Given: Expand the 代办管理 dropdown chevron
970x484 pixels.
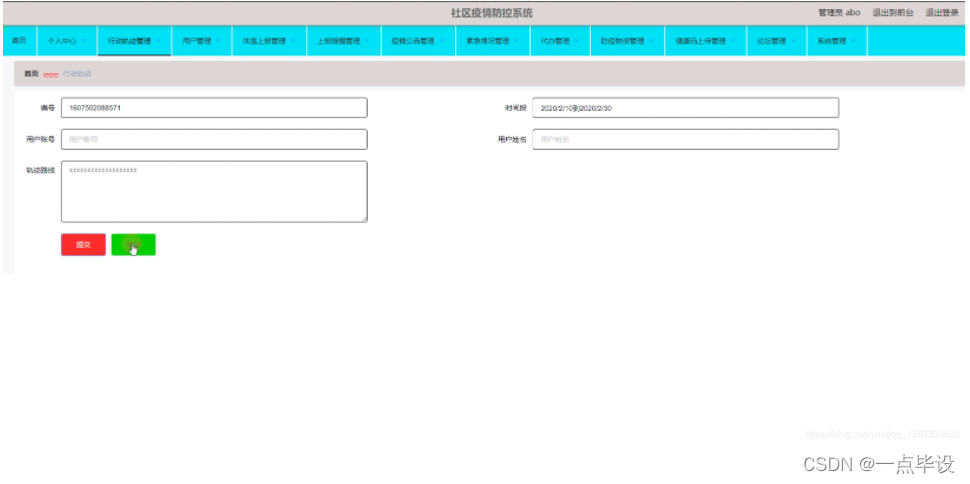Looking at the screenshot, I should coord(577,41).
